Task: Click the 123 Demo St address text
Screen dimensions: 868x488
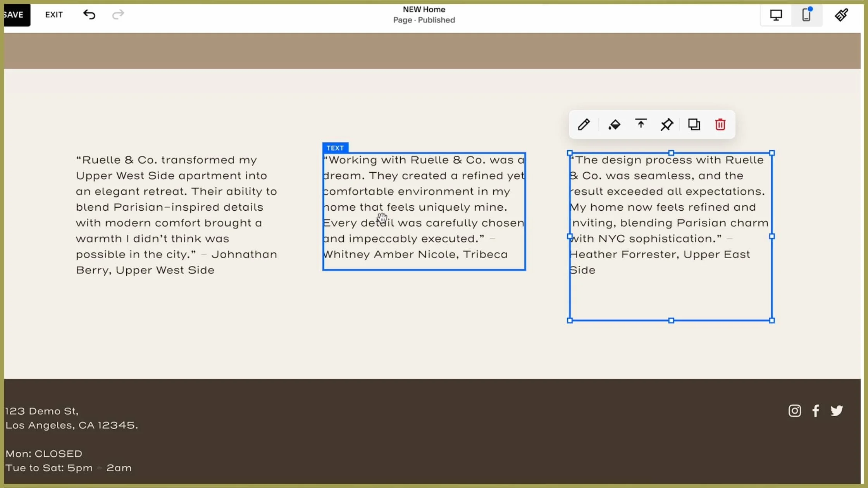Action: [x=42, y=411]
